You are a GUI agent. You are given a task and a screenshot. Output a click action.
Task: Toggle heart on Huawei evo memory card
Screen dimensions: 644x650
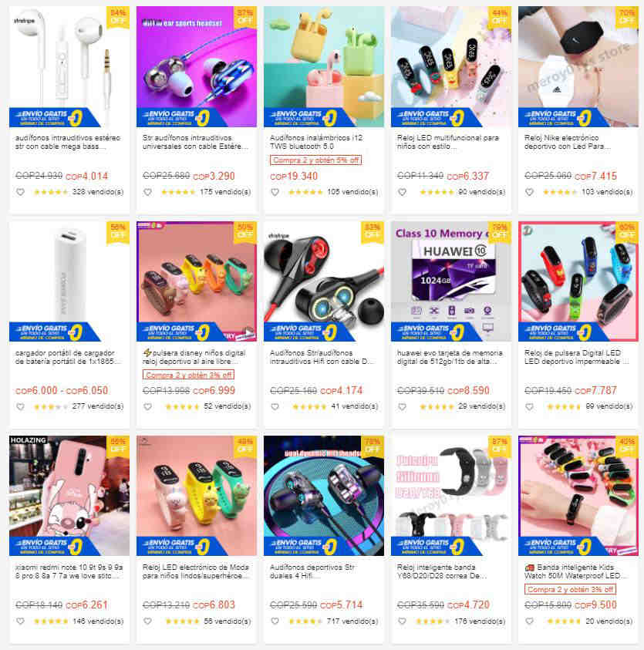tap(402, 406)
